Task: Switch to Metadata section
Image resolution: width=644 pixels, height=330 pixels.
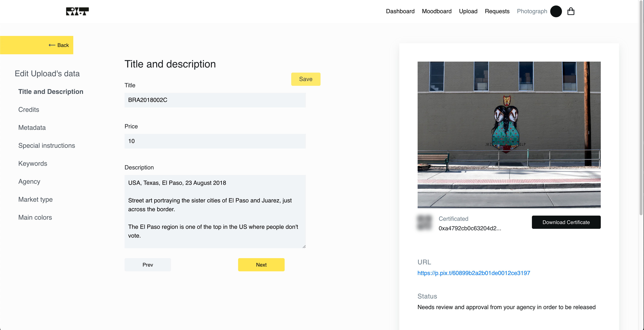Action: click(x=32, y=128)
